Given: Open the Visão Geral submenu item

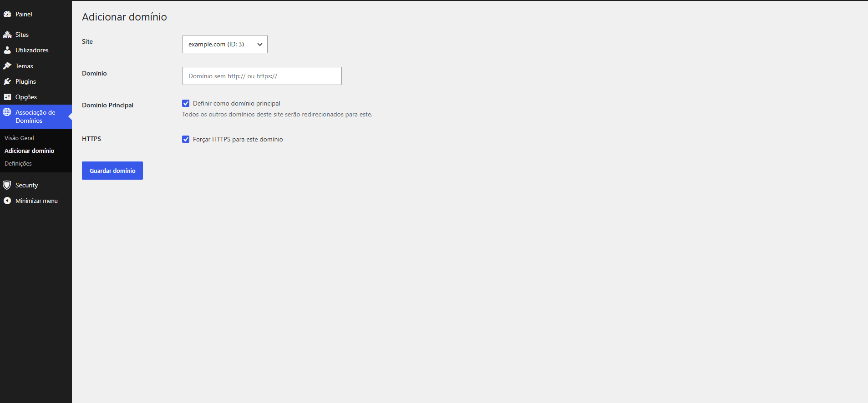Looking at the screenshot, I should point(19,138).
